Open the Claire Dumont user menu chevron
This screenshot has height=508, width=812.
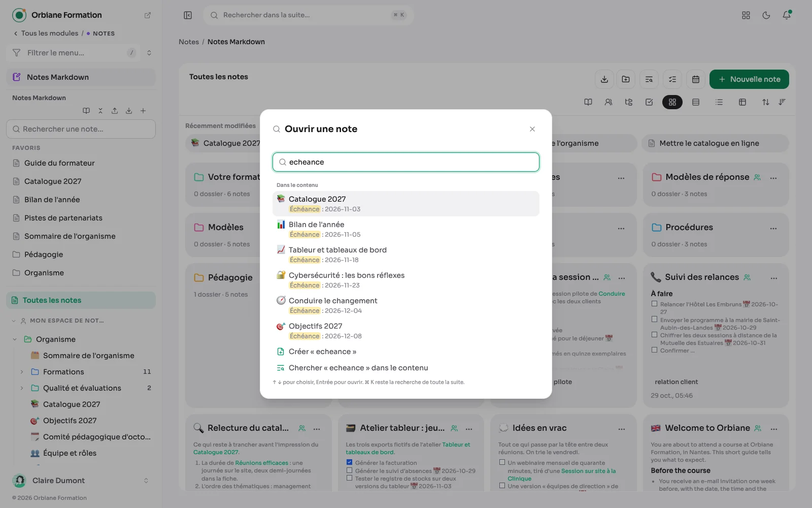146,481
